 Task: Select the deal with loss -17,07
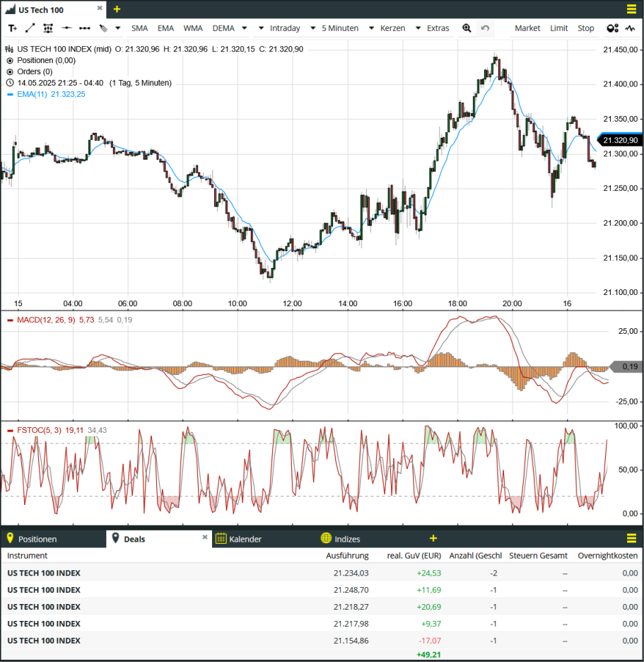coord(322,641)
